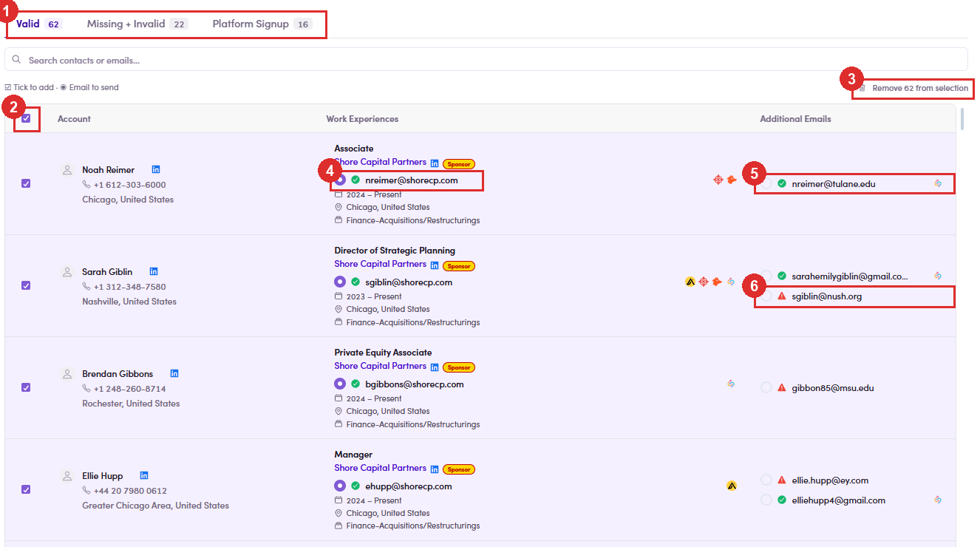Image resolution: width=980 pixels, height=547 pixels.
Task: Click red warning icon beside ellie.hupp@ey.com
Action: 782,480
